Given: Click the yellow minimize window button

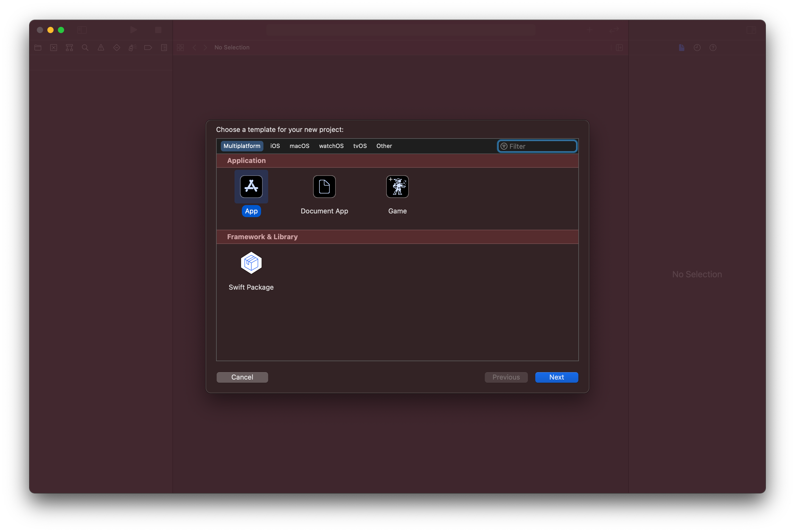Looking at the screenshot, I should tap(50, 30).
